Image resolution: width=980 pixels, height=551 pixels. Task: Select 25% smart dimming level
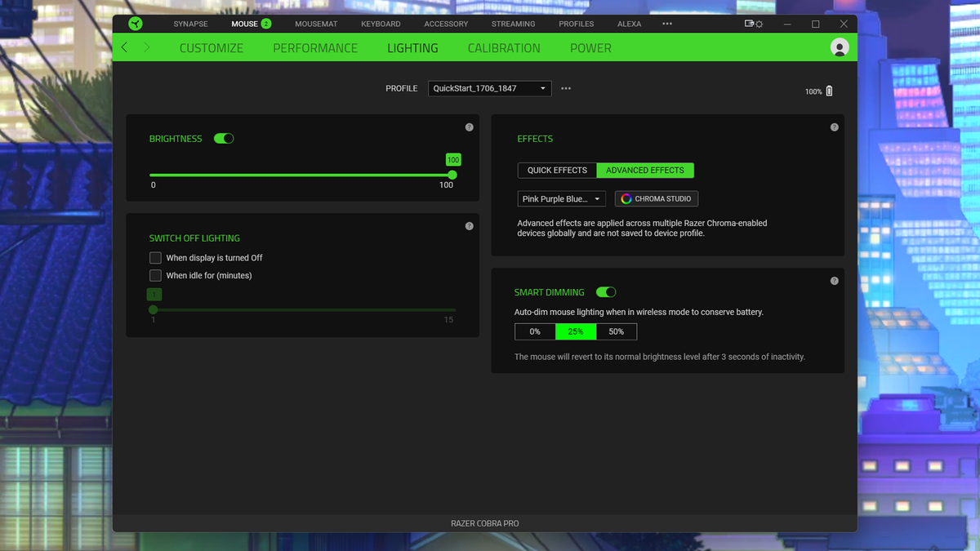click(576, 331)
